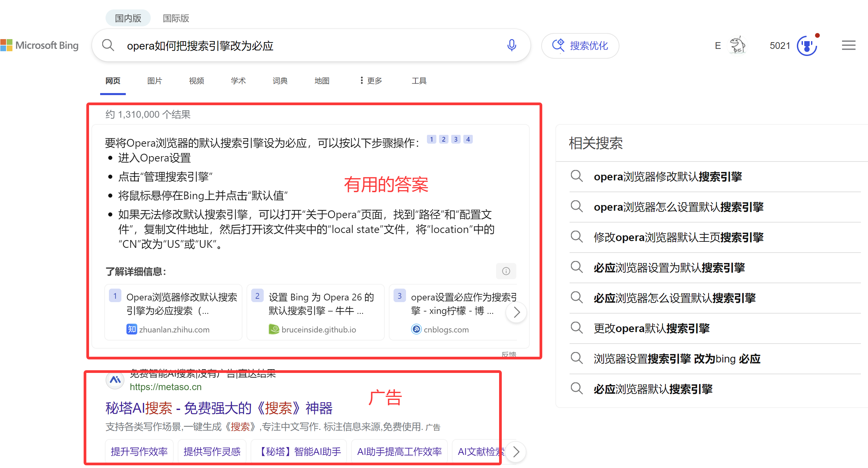Open the 工具 tab

click(419, 81)
